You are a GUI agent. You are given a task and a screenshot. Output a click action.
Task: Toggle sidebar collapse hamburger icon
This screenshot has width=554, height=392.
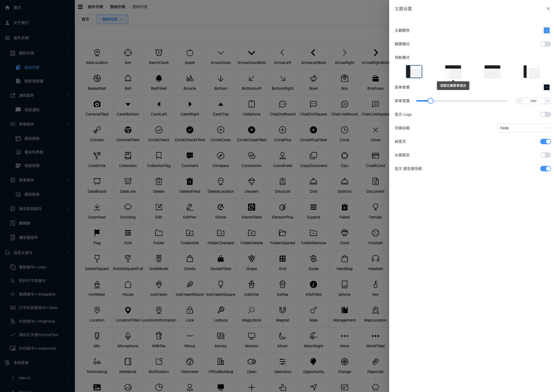point(80,7)
